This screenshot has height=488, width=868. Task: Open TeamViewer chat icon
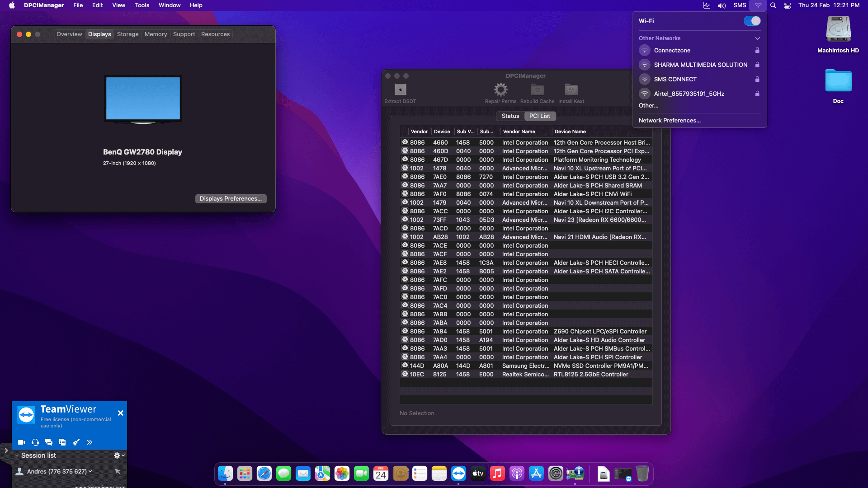point(49,442)
